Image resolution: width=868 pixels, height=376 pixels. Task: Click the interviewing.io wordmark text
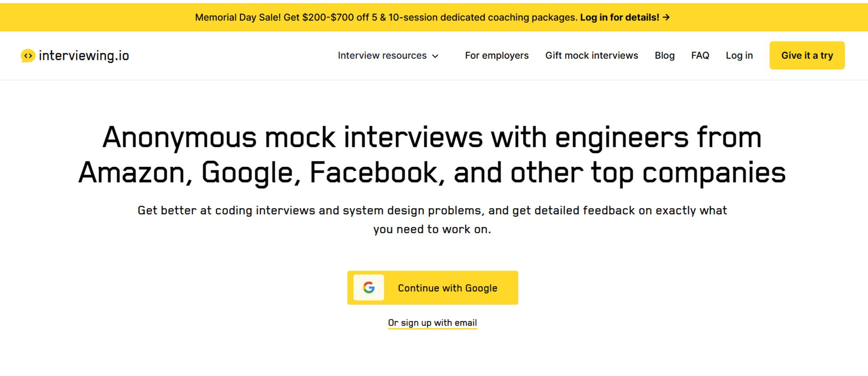[x=84, y=56]
